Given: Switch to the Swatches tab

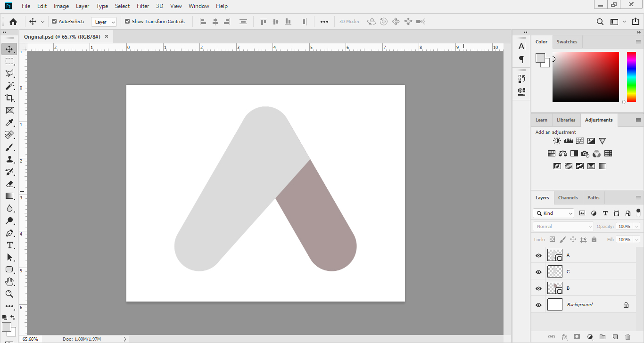Looking at the screenshot, I should pos(567,42).
